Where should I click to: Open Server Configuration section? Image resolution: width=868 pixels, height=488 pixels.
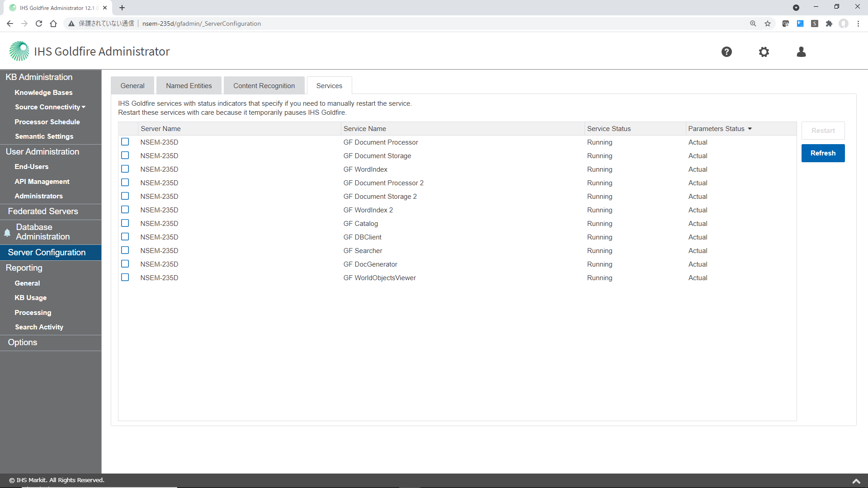click(51, 253)
